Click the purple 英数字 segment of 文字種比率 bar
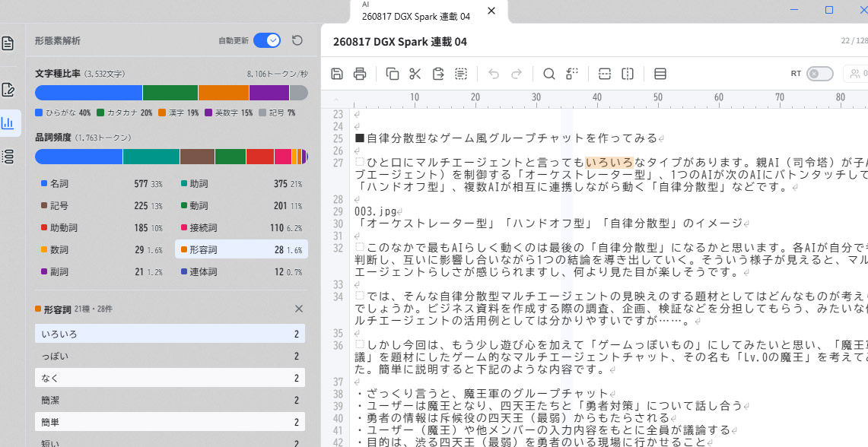 269,93
